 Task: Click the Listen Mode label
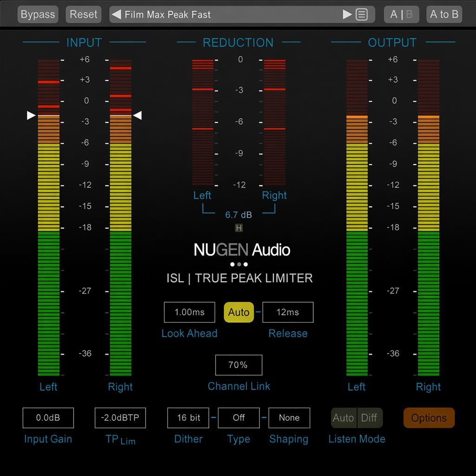(357, 439)
